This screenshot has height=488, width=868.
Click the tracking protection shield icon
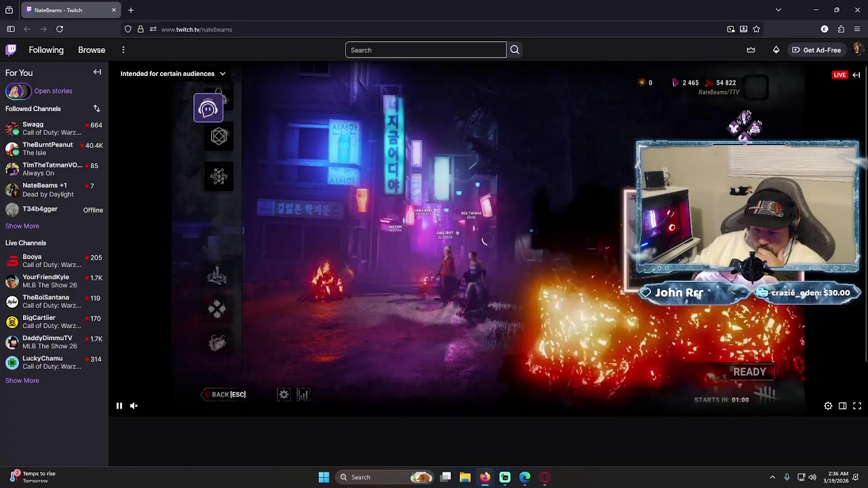[128, 29]
